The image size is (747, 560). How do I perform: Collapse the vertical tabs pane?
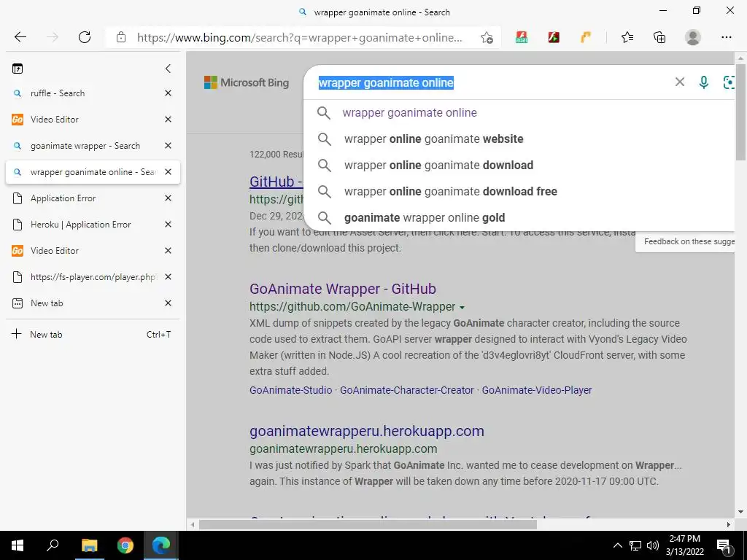168,69
